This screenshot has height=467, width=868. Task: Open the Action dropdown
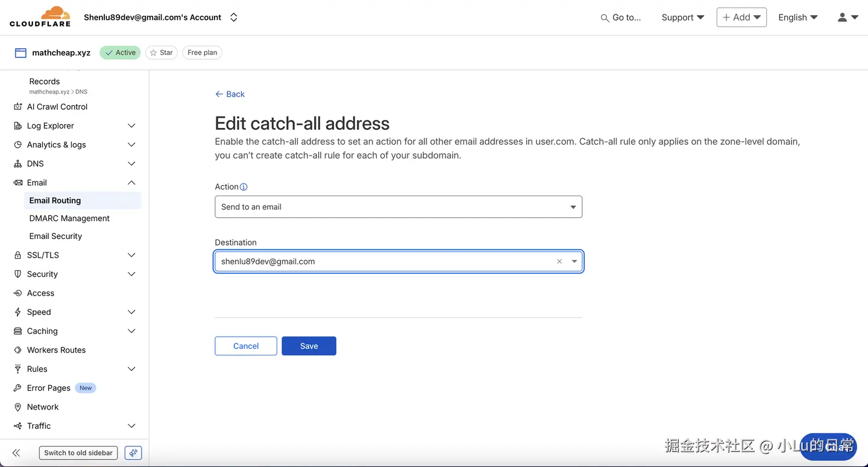point(398,207)
